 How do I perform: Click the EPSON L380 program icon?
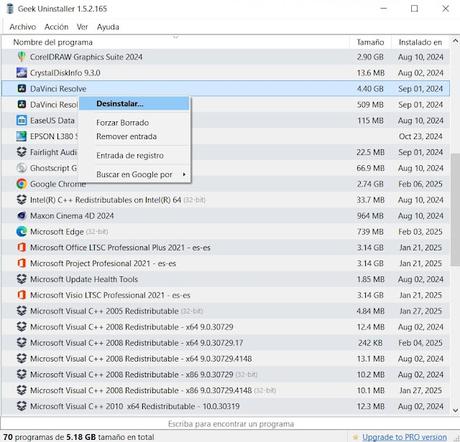[22, 136]
